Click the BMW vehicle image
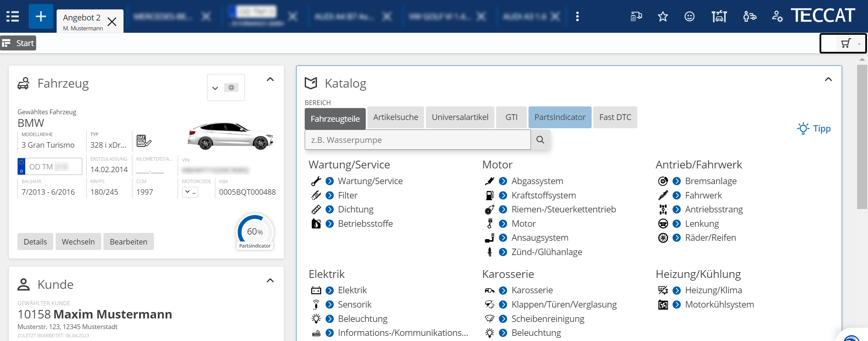 tap(230, 136)
